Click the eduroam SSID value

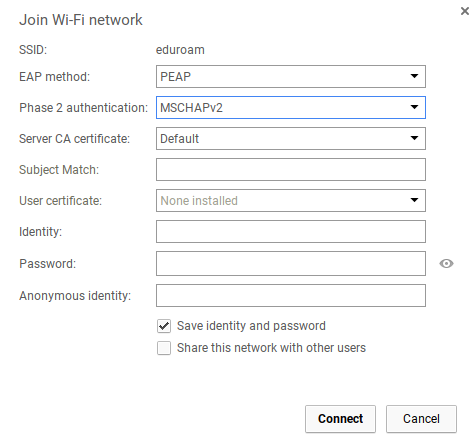pos(180,50)
